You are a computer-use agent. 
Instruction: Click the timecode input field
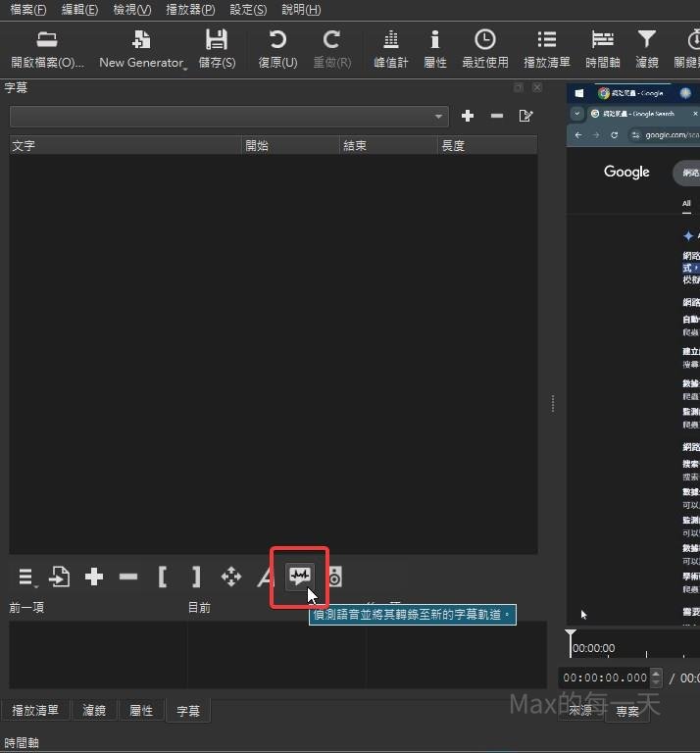click(608, 678)
